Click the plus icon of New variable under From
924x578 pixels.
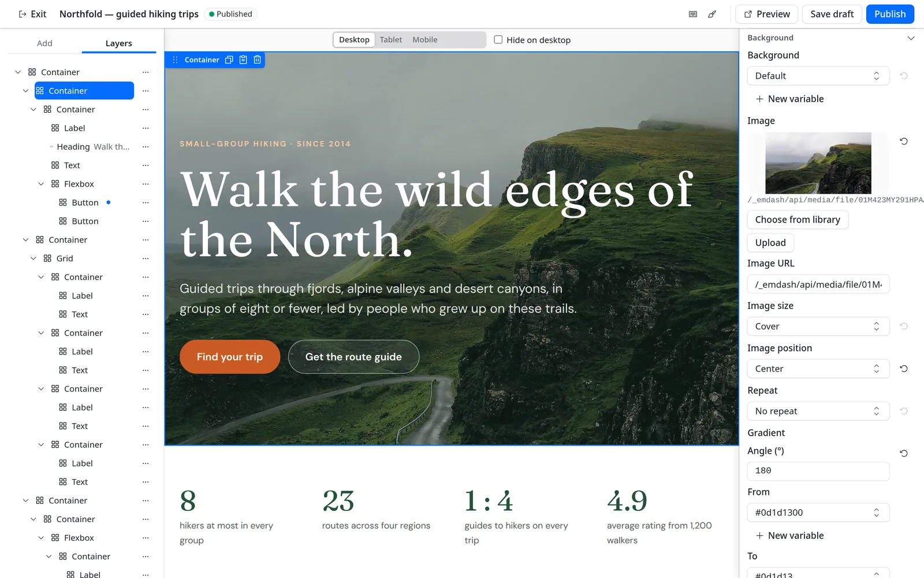(759, 536)
